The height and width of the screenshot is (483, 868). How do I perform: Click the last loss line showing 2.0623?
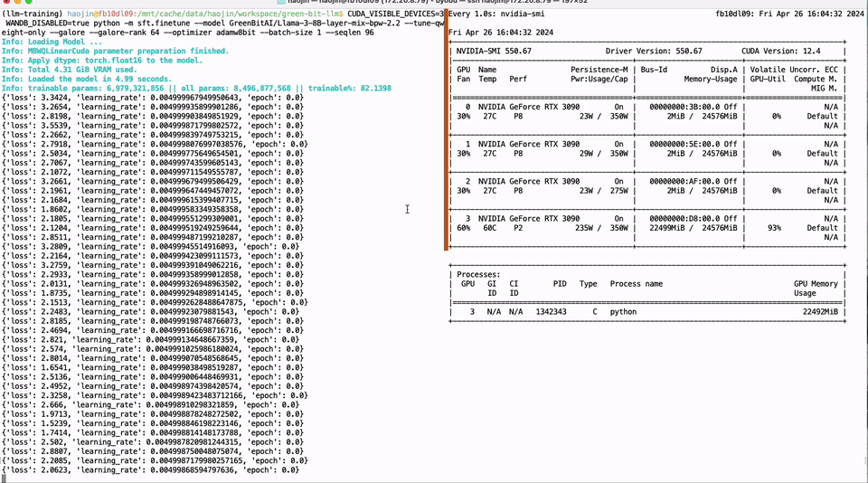150,469
